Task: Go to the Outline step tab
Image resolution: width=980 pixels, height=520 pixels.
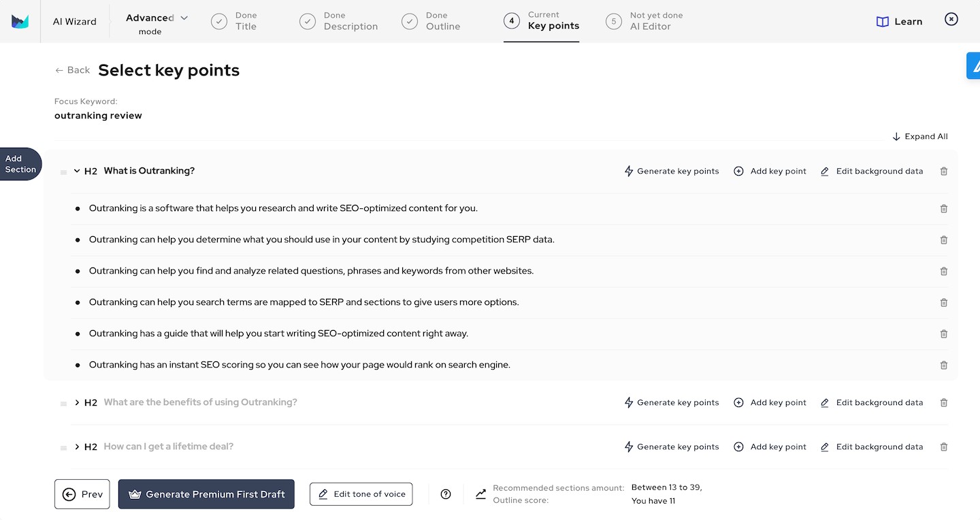Action: tap(431, 21)
